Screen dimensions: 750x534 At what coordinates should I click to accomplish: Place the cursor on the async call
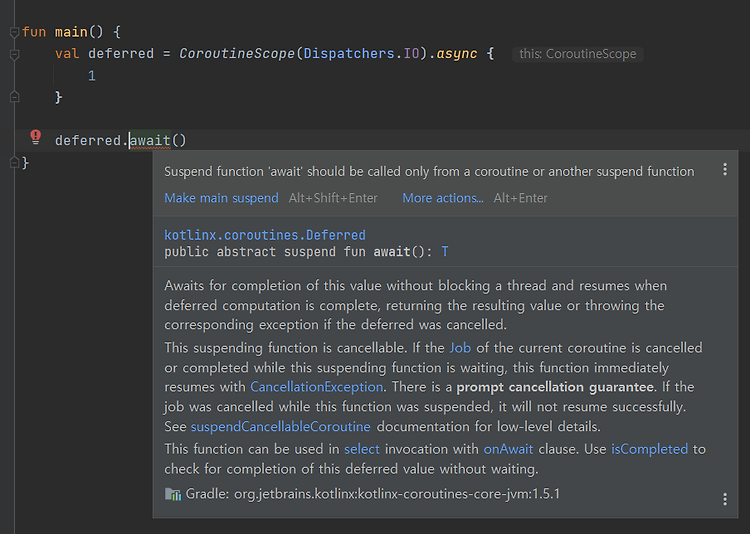pyautogui.click(x=457, y=54)
